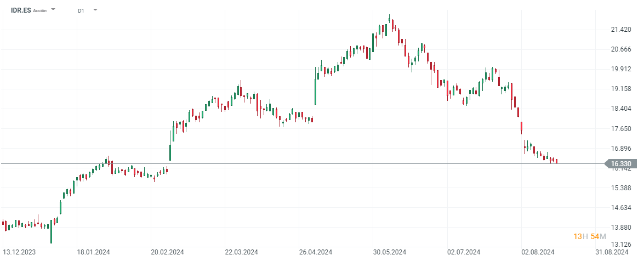
Task: Open the IDR.ES symbol dropdown arrow
Action: pyautogui.click(x=53, y=10)
